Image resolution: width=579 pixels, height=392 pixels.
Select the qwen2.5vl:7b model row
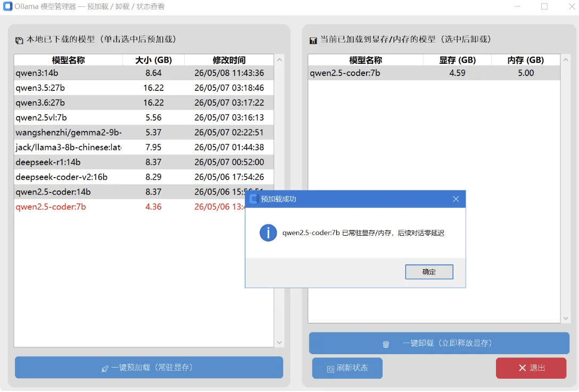(144, 118)
